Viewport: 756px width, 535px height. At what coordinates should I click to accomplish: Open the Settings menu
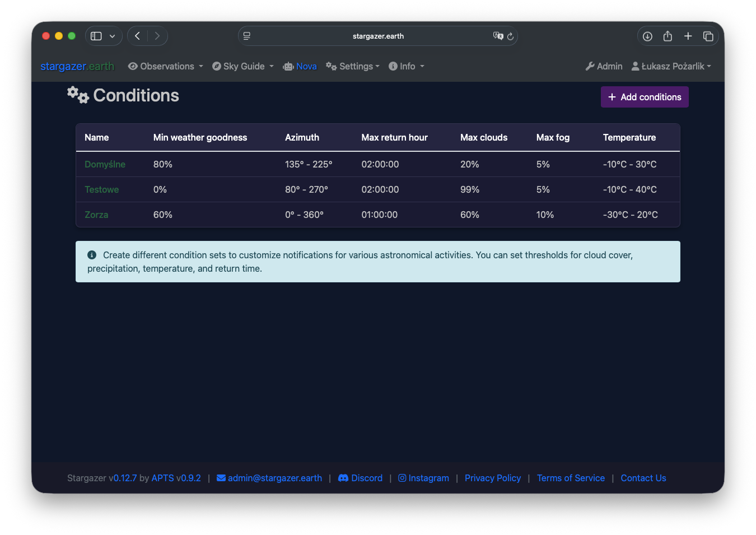point(353,66)
